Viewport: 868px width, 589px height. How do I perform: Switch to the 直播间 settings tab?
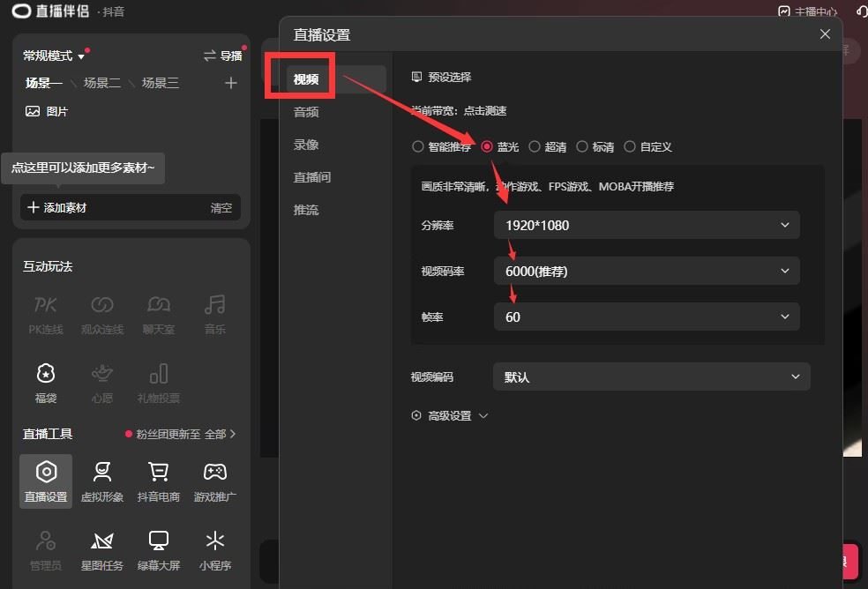click(x=312, y=177)
